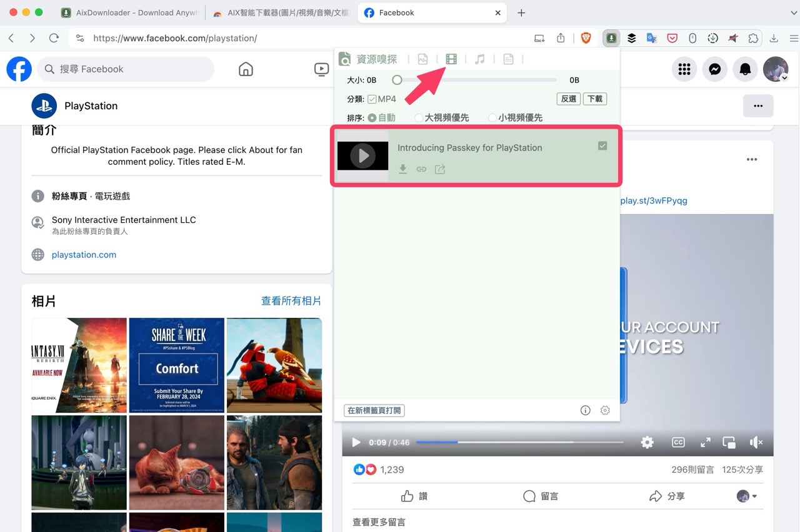Open Facebook notifications bell
Viewport: 800px width, 532px height.
pos(745,69)
